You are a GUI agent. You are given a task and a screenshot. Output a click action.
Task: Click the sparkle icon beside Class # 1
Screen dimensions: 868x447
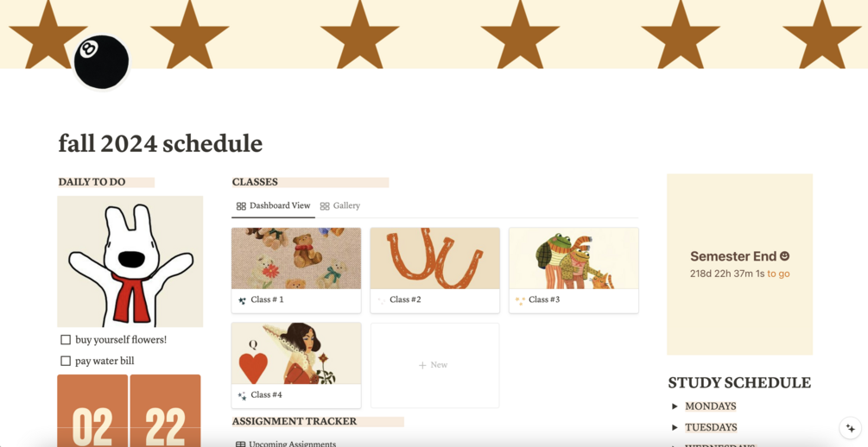point(242,300)
